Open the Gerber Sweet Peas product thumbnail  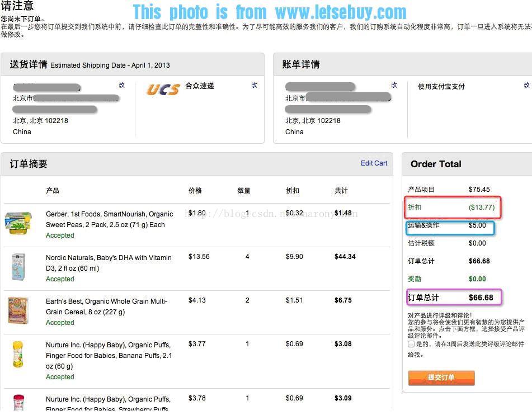(18, 223)
